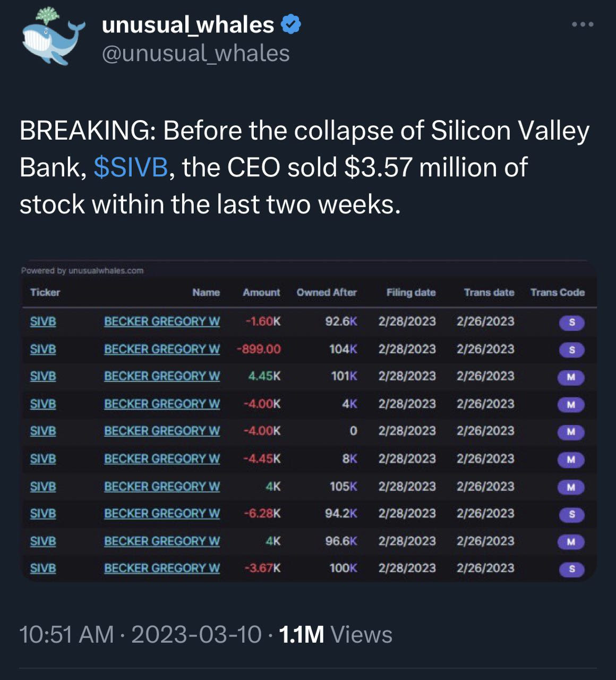Sort by the Trans Code header
This screenshot has height=680, width=616.
coord(558,292)
